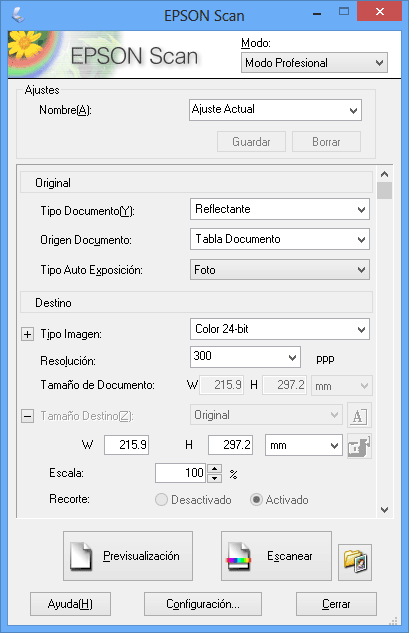Open the Tipo Imagen Color 24-bit dropdown

279,329
